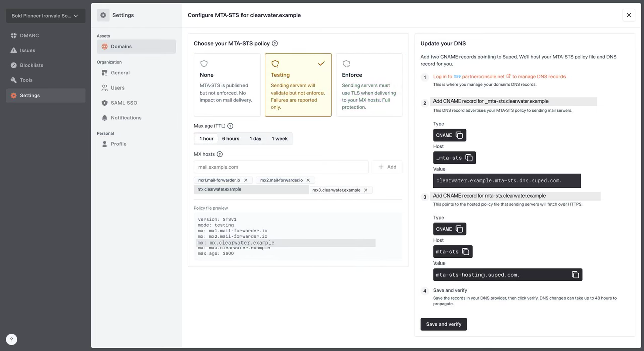The width and height of the screenshot is (644, 351).
Task: Set max age to 1 day
Action: point(256,139)
